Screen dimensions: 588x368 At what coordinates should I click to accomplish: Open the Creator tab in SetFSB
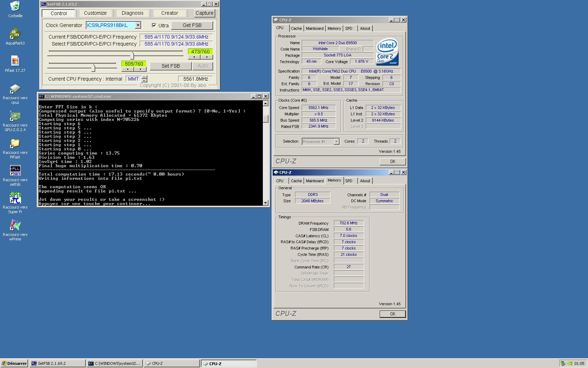(x=170, y=13)
